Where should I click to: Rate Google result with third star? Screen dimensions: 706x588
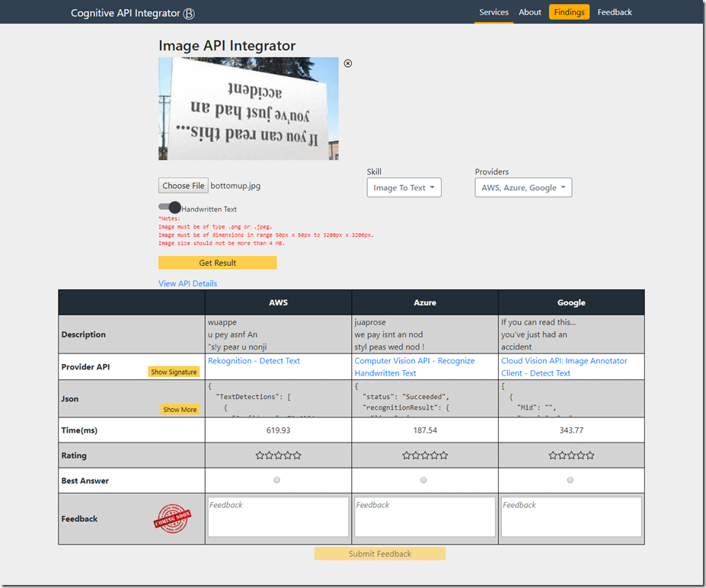[x=571, y=455]
